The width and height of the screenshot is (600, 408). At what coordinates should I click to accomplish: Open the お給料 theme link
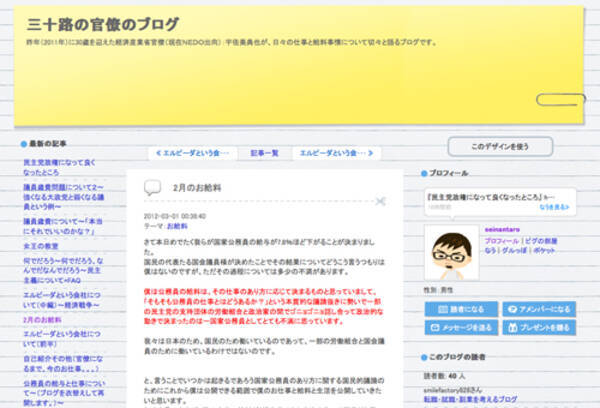point(177,226)
